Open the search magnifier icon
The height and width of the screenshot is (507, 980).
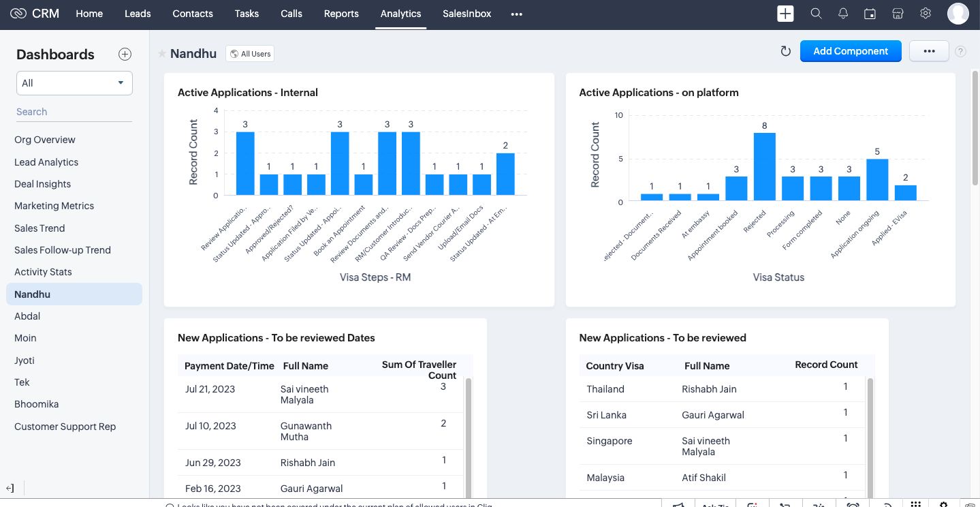(x=816, y=14)
